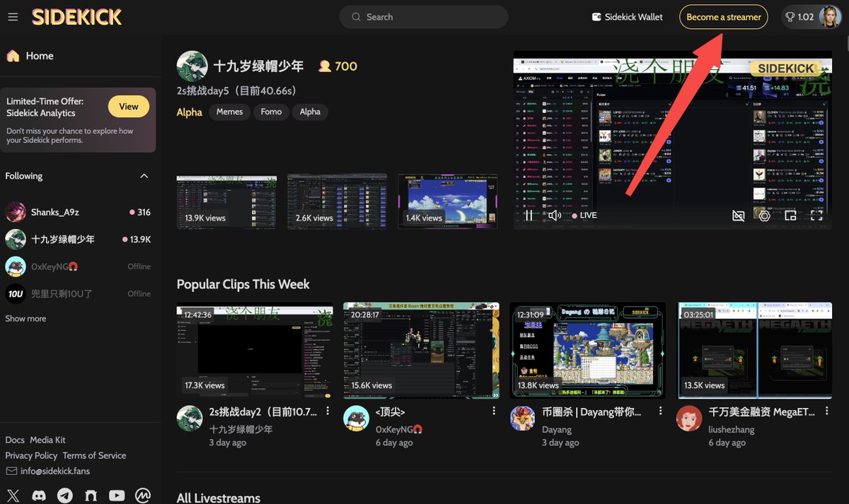Viewport: 849px width, 504px height.
Task: Open options menu for <顶尖> clip
Action: [x=494, y=411]
